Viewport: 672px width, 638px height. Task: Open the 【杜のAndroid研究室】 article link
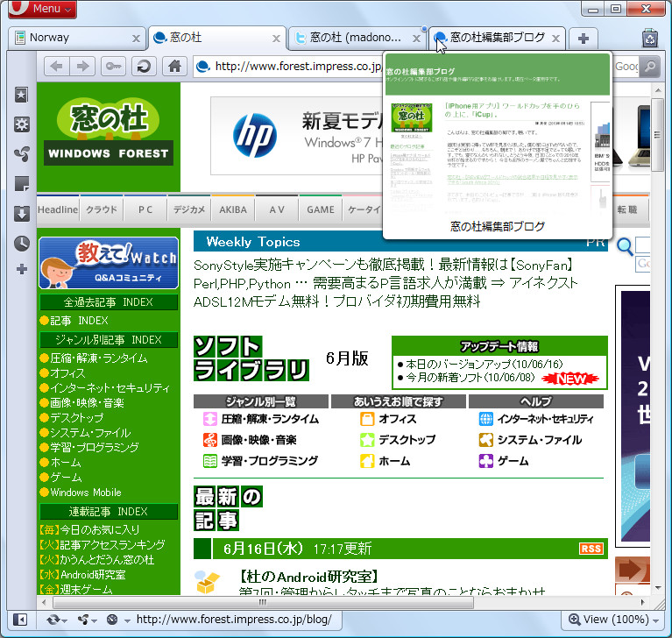(308, 577)
